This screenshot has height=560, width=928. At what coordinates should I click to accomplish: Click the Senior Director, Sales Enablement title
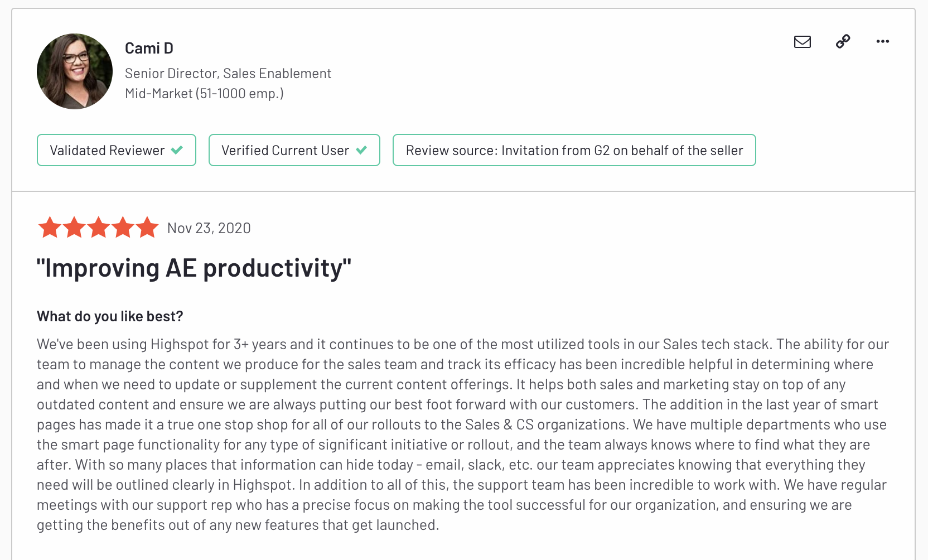[228, 74]
